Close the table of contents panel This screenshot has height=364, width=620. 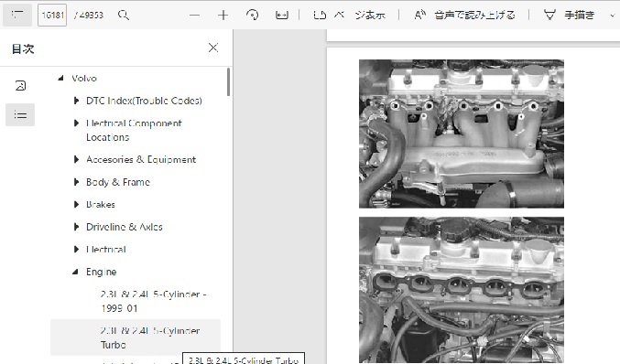coord(213,48)
